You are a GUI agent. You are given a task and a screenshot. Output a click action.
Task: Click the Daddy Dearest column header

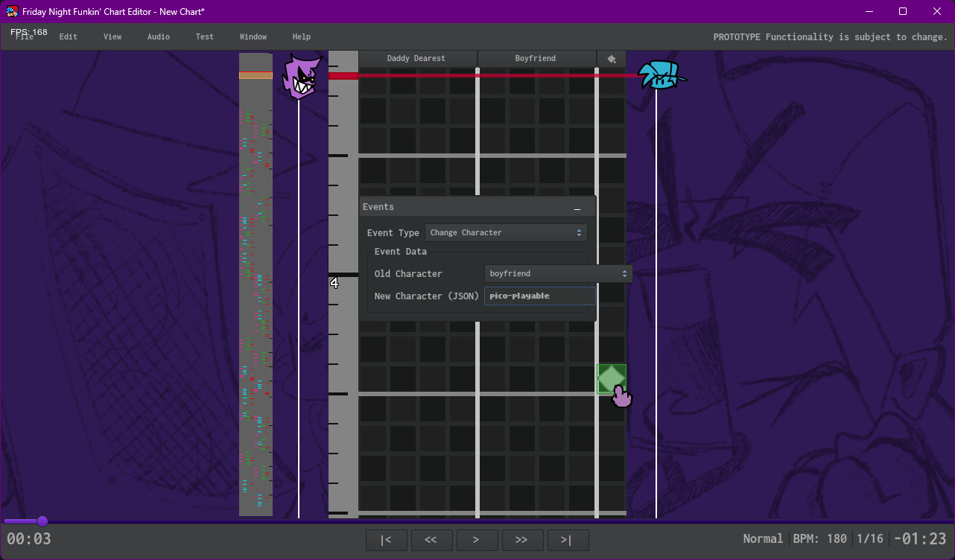pos(417,58)
